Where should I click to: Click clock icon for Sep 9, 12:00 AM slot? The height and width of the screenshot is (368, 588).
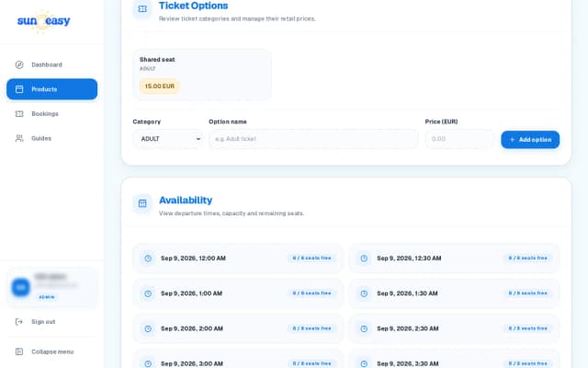point(148,259)
